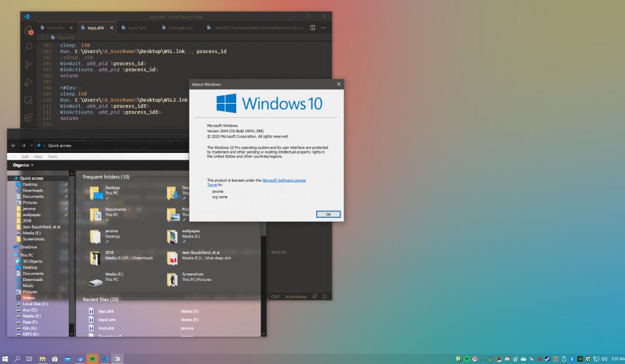The width and height of the screenshot is (625, 364).
Task: Select Downloads under Quick access
Action: point(33,190)
